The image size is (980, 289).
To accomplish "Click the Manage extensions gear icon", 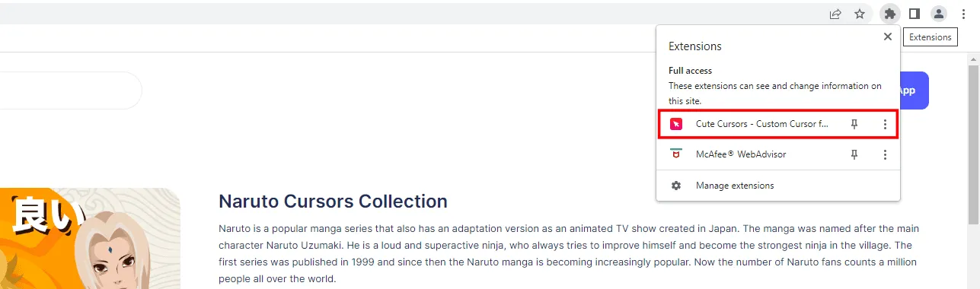I will 676,186.
